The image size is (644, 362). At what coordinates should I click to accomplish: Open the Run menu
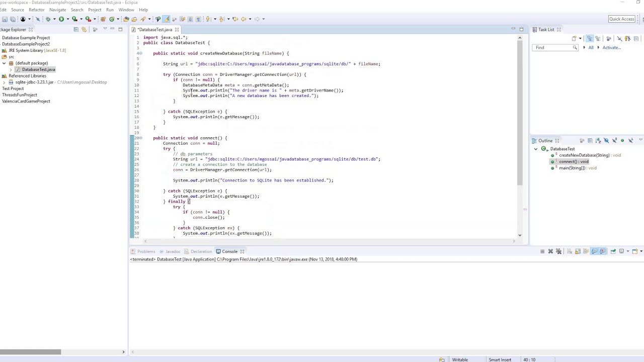(x=110, y=10)
